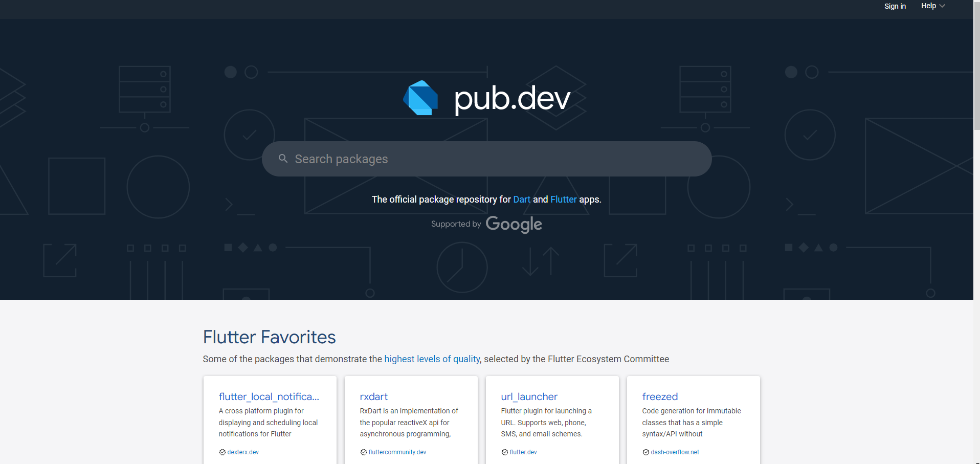Click the Google logo under Supported by

click(514, 224)
